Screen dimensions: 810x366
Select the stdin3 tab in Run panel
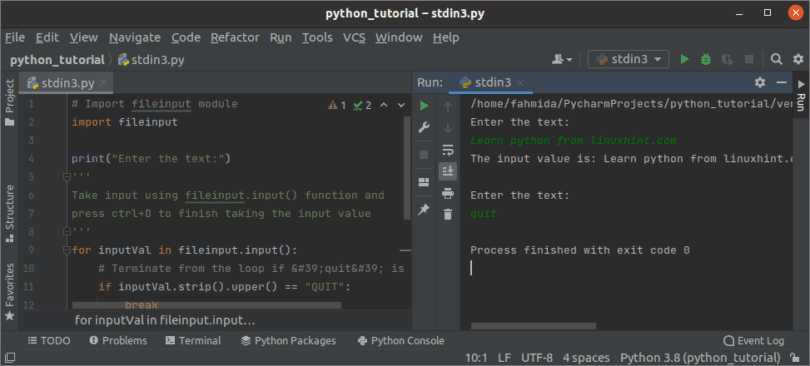click(x=491, y=83)
